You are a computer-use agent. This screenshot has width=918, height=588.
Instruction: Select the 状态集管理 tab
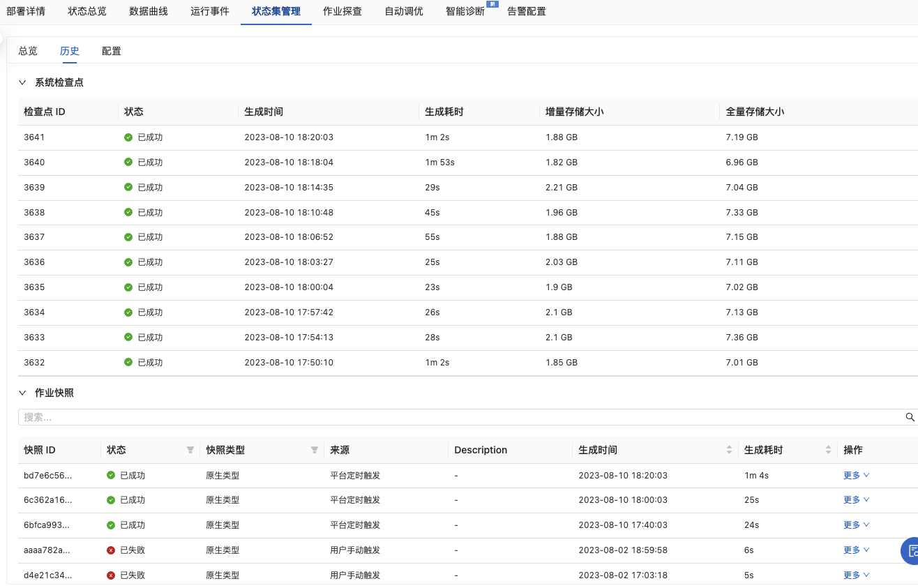click(x=276, y=11)
